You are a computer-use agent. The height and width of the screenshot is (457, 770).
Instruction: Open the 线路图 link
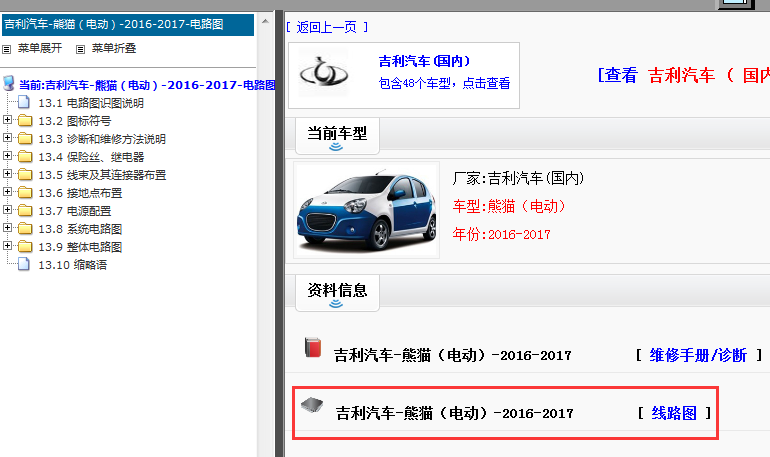[674, 413]
